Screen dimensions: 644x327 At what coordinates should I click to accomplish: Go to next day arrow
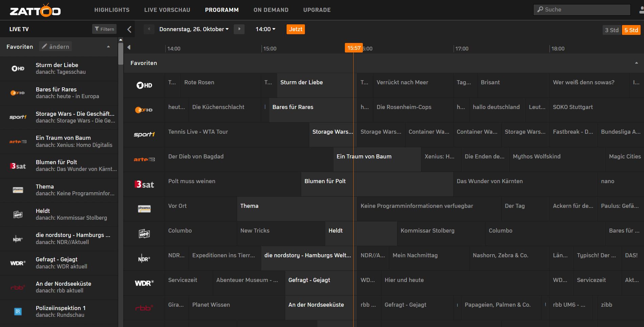[239, 29]
